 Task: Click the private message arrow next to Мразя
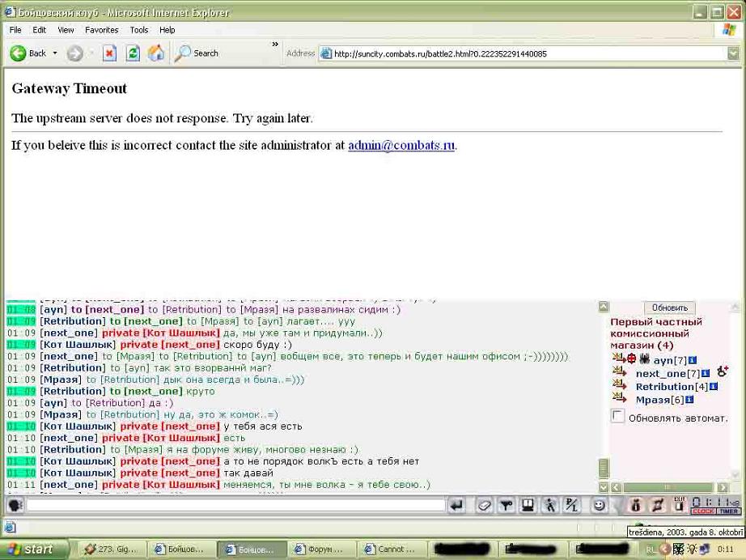pyautogui.click(x=618, y=397)
